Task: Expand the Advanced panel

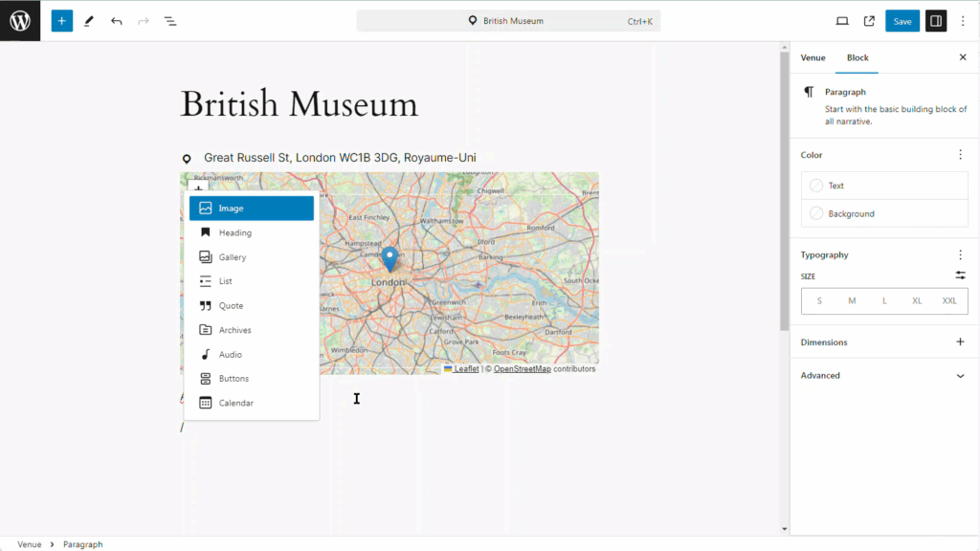Action: pyautogui.click(x=960, y=376)
